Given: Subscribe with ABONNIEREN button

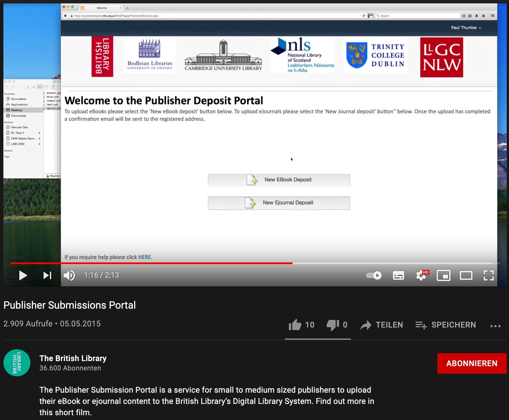Looking at the screenshot, I should pyautogui.click(x=472, y=363).
